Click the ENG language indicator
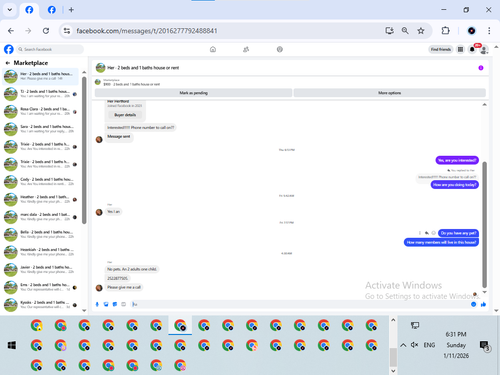 click(429, 345)
